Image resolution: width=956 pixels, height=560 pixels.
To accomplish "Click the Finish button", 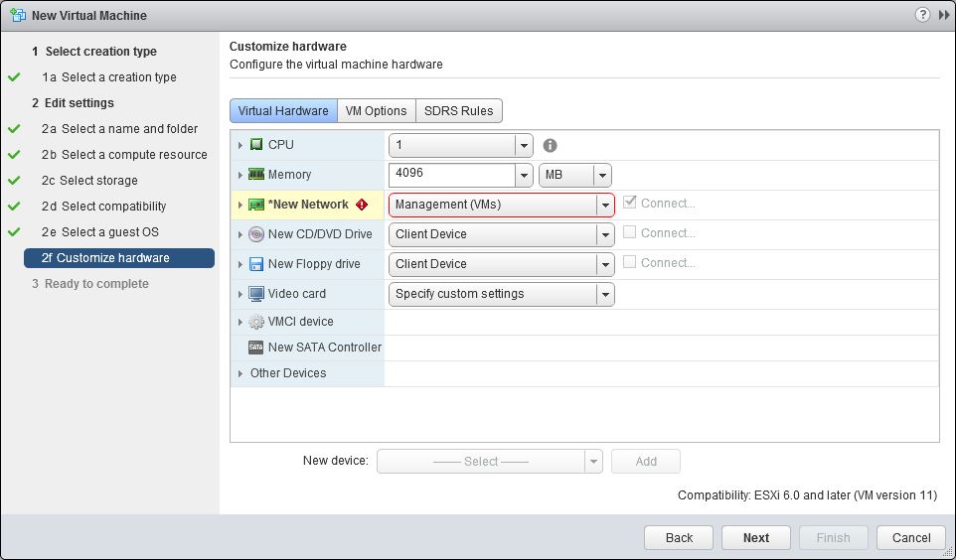I will pyautogui.click(x=834, y=538).
